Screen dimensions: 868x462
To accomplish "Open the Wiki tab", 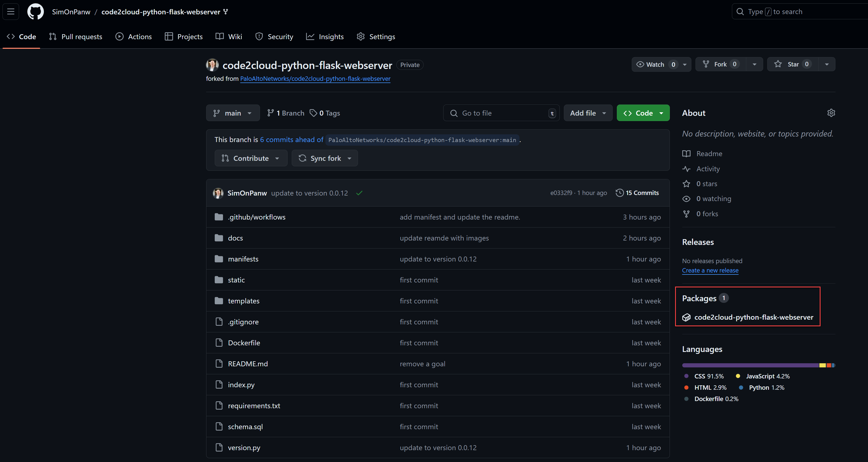I will [229, 36].
